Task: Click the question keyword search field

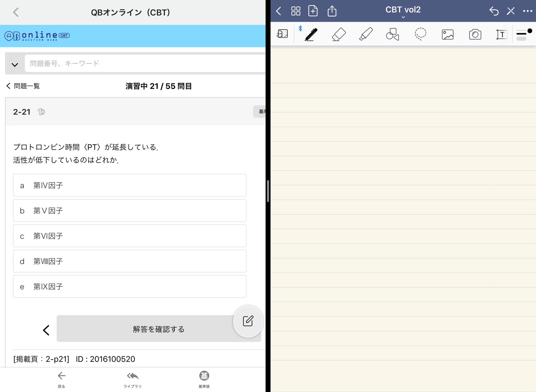Action: [143, 63]
